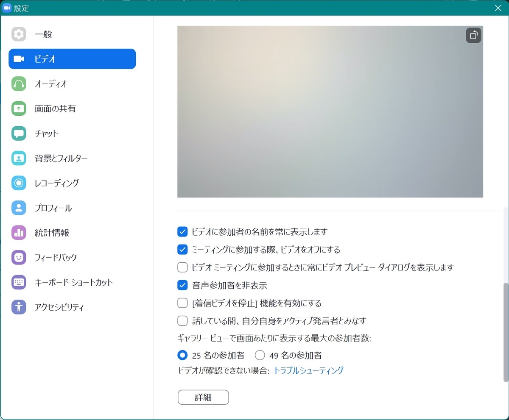Select the オーディオ (Audio) headphone icon
This screenshot has width=509, height=420.
coord(19,84)
